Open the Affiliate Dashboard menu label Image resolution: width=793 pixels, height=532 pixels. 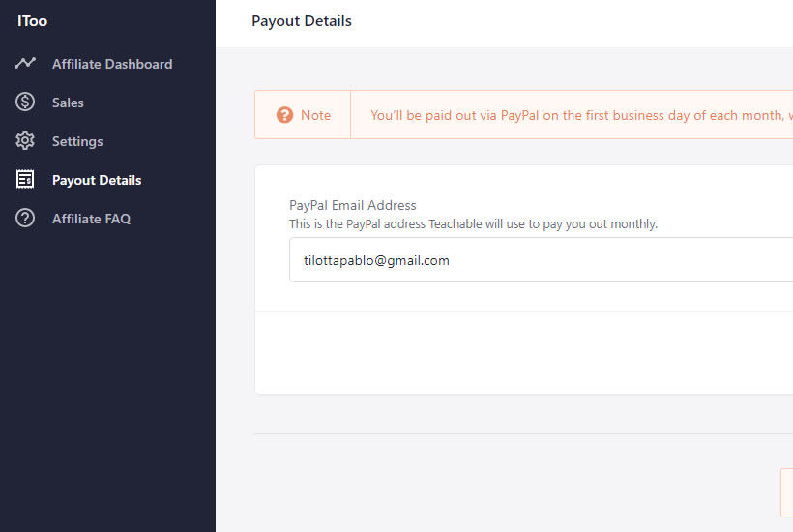(112, 64)
